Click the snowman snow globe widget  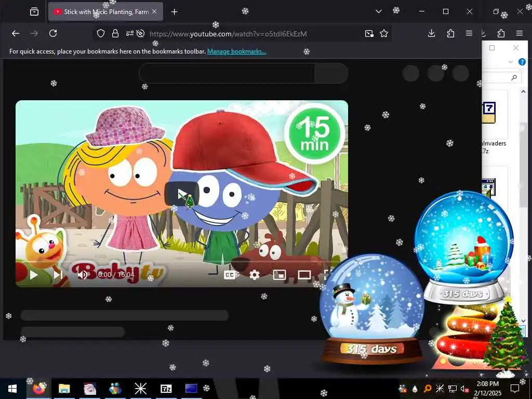371,309
